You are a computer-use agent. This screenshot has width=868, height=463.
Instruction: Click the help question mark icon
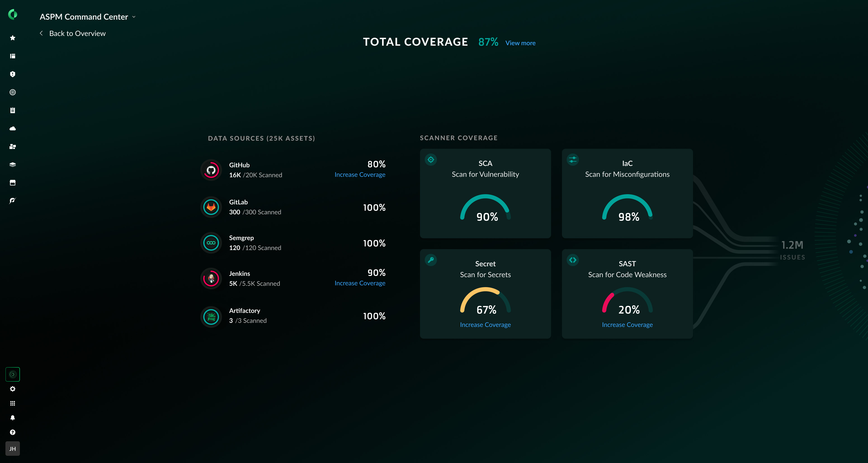point(12,432)
